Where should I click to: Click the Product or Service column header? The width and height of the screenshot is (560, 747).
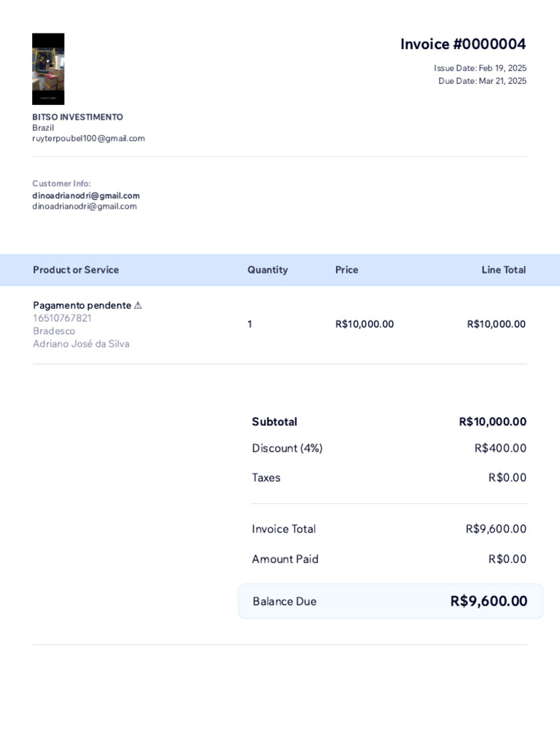coord(76,270)
